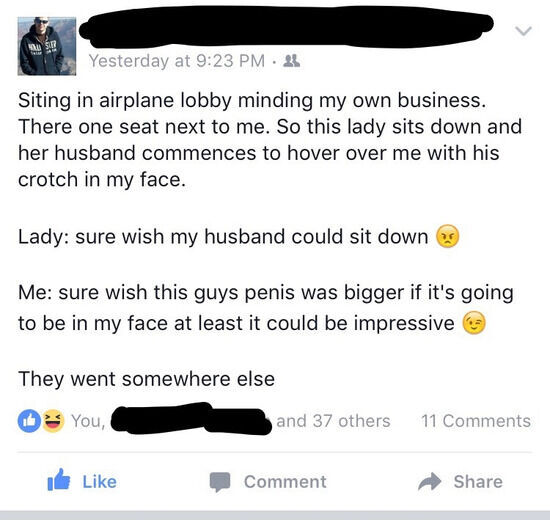Tap the thumbs-up Like icon
Image resolution: width=550 pixels, height=520 pixels.
[59, 480]
